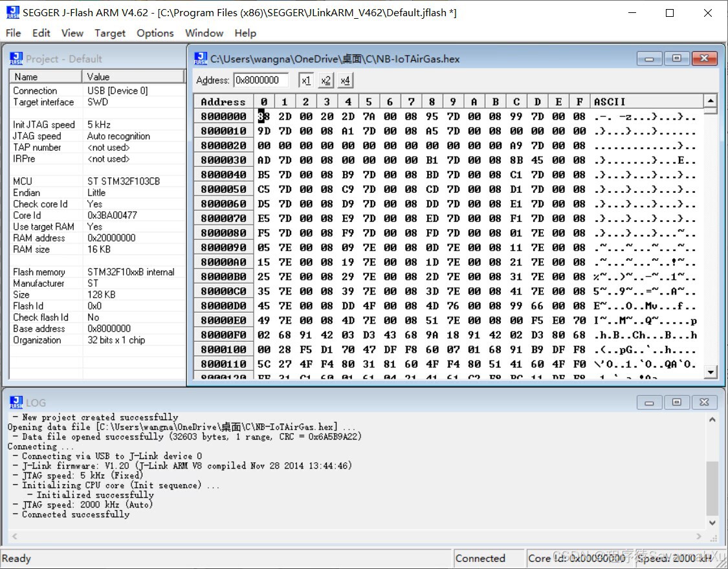The image size is (728, 569).
Task: Click Core Id value 0x3BA00477
Action: click(112, 216)
